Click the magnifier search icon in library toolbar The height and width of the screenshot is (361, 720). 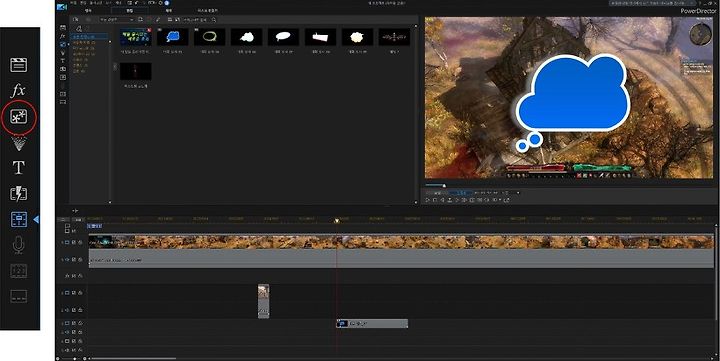click(214, 20)
